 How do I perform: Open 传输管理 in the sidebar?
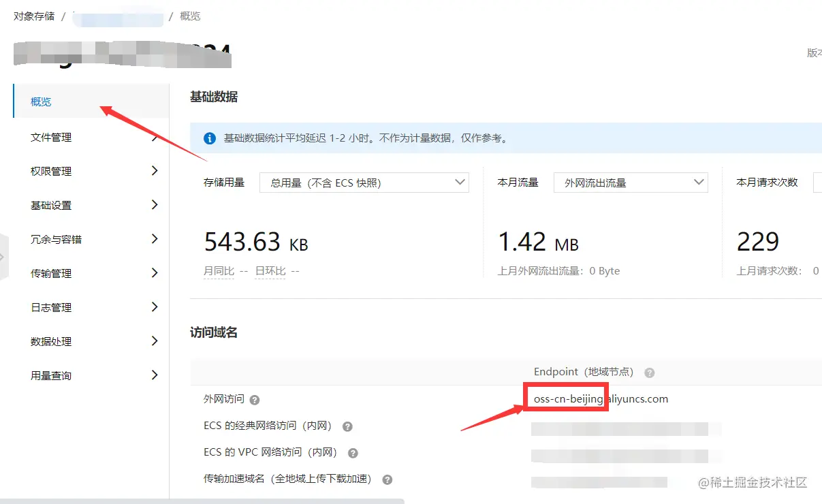pos(91,273)
